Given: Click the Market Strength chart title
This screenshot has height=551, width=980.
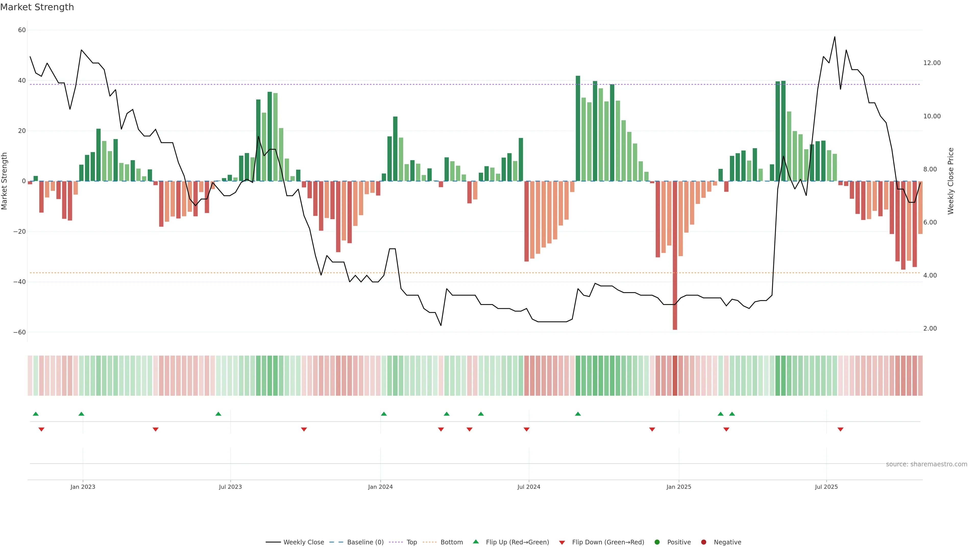Looking at the screenshot, I should coord(37,7).
